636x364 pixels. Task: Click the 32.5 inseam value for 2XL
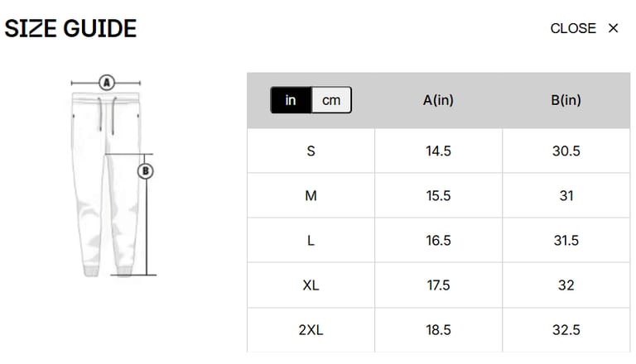click(x=566, y=330)
